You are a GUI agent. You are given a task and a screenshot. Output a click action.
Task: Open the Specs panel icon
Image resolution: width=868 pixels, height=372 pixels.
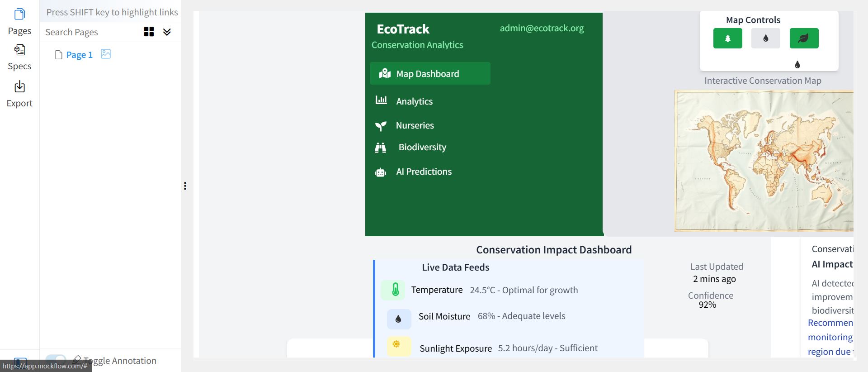click(x=19, y=50)
